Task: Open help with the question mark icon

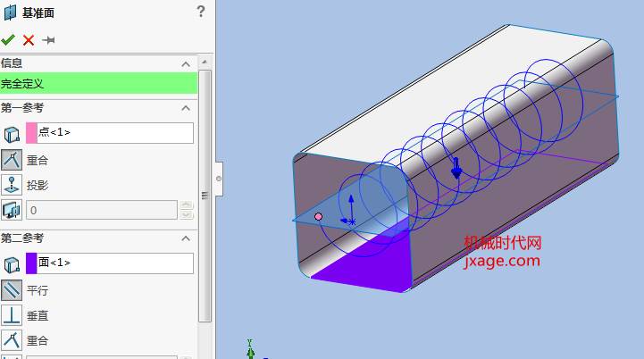Action: point(200,12)
